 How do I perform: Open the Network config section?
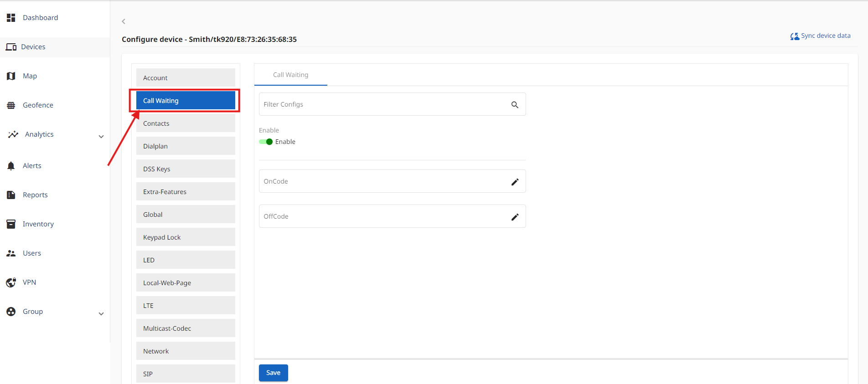[x=186, y=351]
